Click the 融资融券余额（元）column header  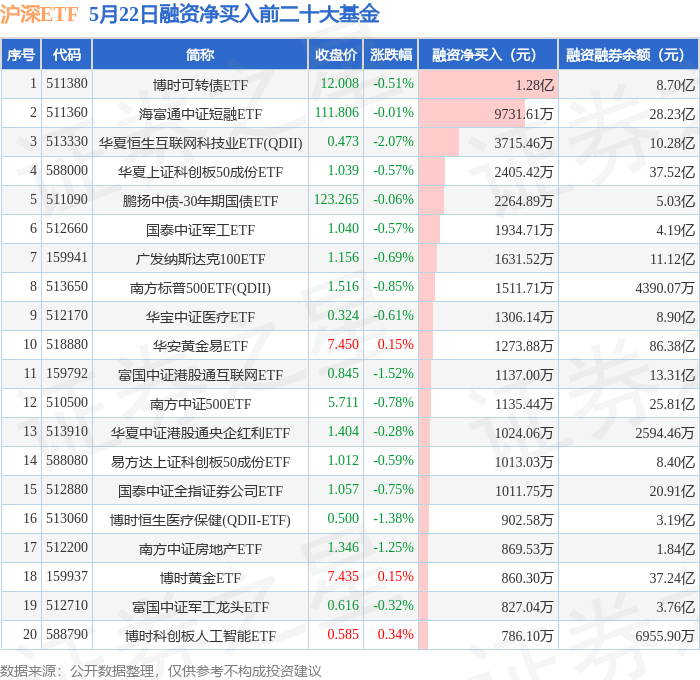coord(629,54)
